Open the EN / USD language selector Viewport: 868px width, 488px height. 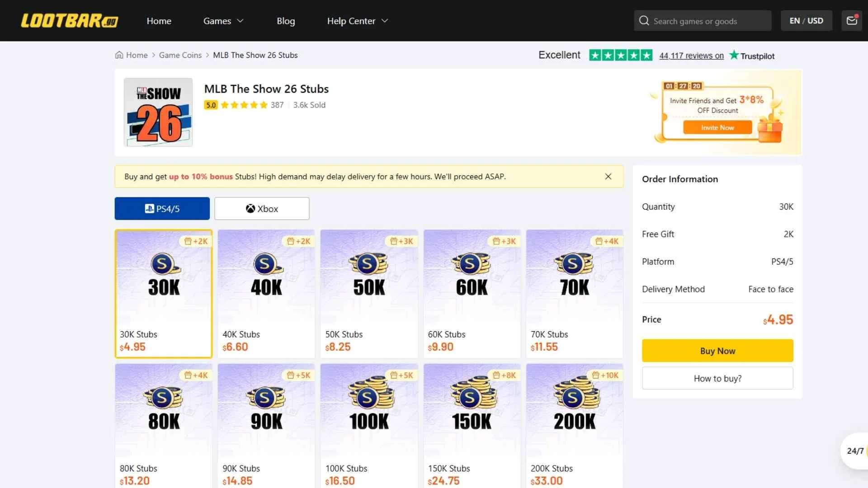(x=807, y=21)
